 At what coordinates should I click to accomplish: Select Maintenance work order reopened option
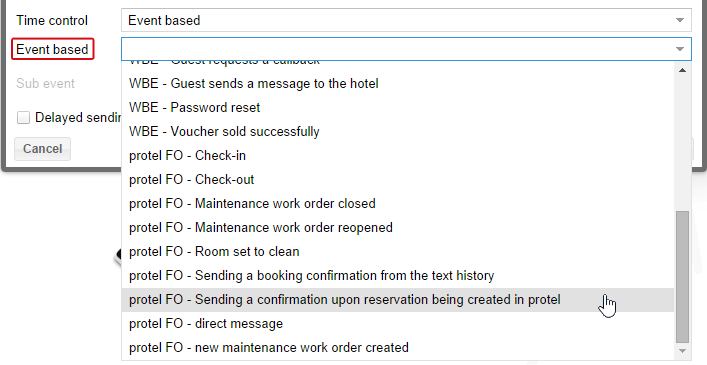click(398, 228)
